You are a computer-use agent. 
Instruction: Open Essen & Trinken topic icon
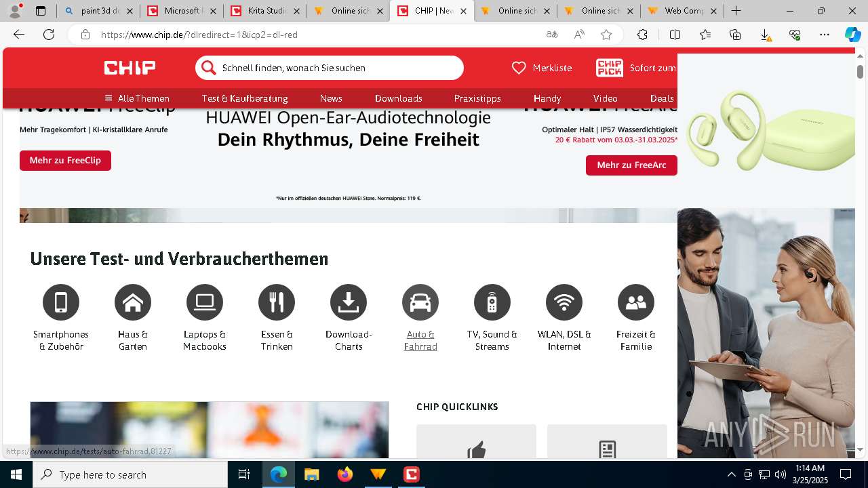277,302
